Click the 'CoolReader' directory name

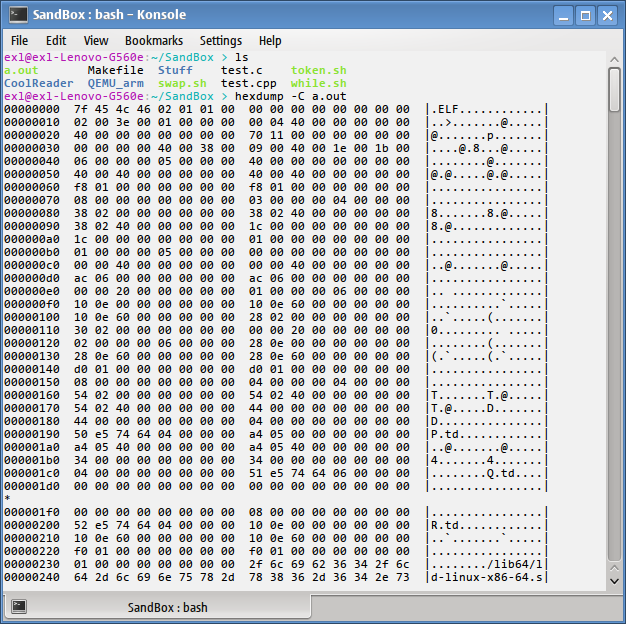coord(39,83)
